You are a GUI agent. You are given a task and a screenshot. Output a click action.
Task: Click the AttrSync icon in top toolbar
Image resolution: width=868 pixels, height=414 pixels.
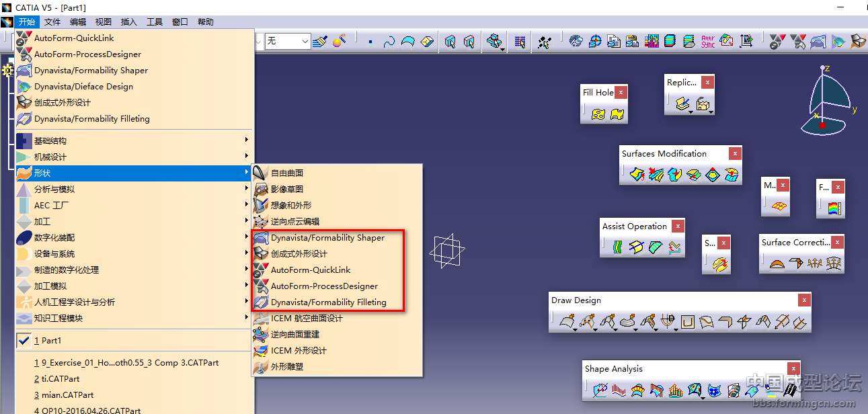(x=708, y=42)
